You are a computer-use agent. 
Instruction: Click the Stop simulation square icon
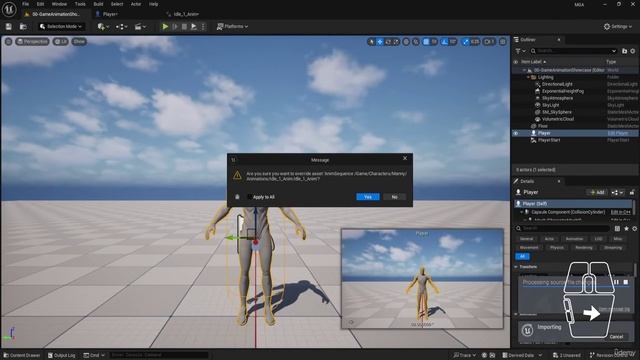click(184, 27)
